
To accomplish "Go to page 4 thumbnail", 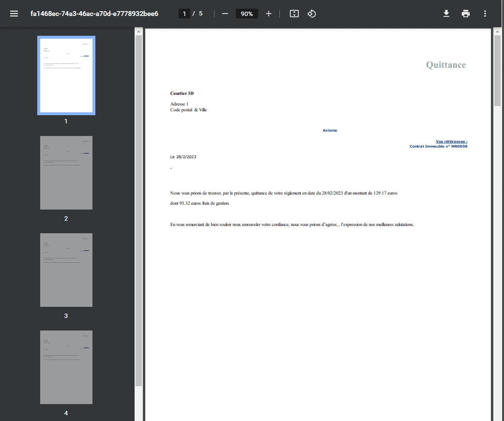I will [x=66, y=367].
